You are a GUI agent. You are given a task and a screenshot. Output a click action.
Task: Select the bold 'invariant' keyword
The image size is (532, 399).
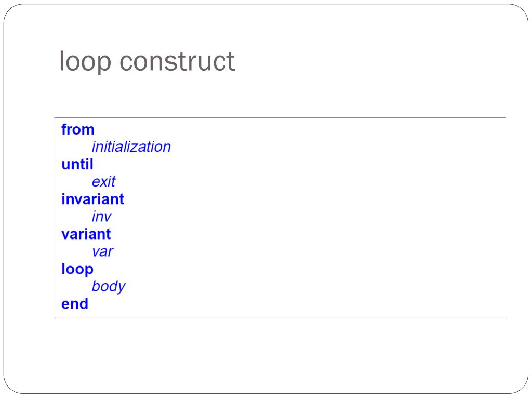click(x=92, y=199)
